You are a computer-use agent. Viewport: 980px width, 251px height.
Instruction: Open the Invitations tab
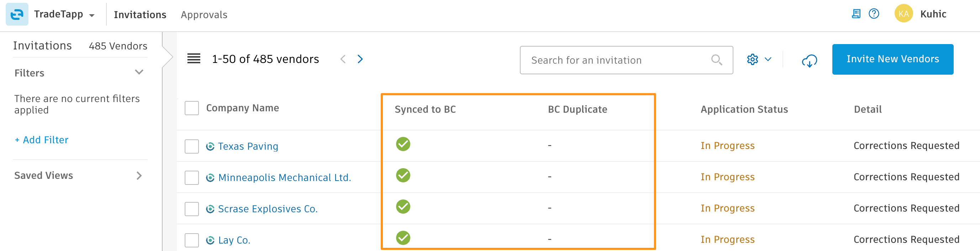pos(140,15)
